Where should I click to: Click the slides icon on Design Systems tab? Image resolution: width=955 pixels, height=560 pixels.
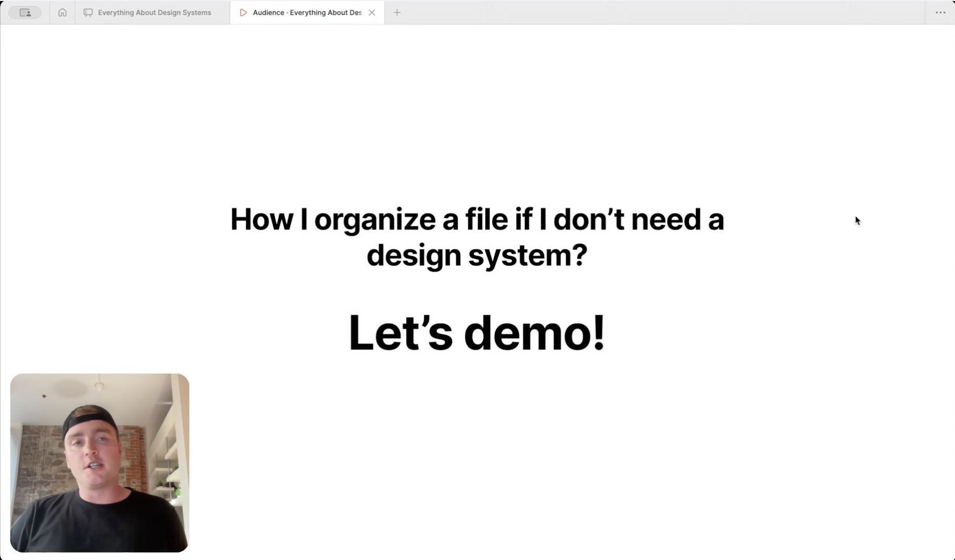coord(88,12)
